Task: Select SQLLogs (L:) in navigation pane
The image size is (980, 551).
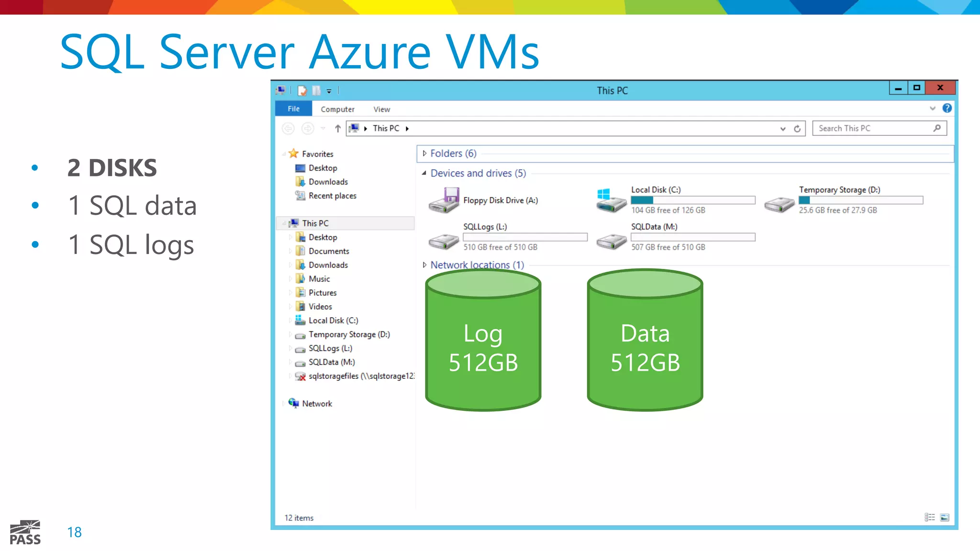Action: (x=330, y=348)
